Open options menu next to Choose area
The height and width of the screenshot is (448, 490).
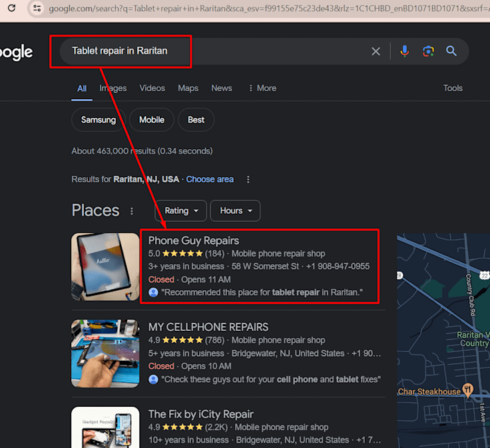248,179
